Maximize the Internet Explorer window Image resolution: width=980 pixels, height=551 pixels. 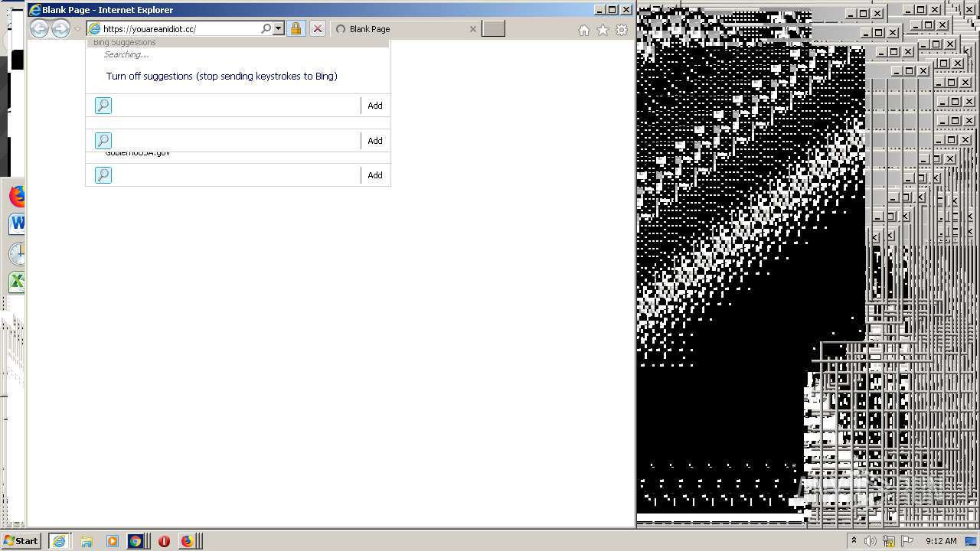click(x=612, y=10)
